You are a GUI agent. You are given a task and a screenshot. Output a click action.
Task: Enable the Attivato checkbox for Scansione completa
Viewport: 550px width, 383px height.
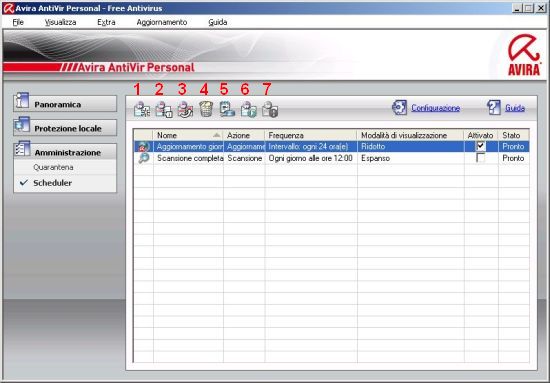pos(481,158)
